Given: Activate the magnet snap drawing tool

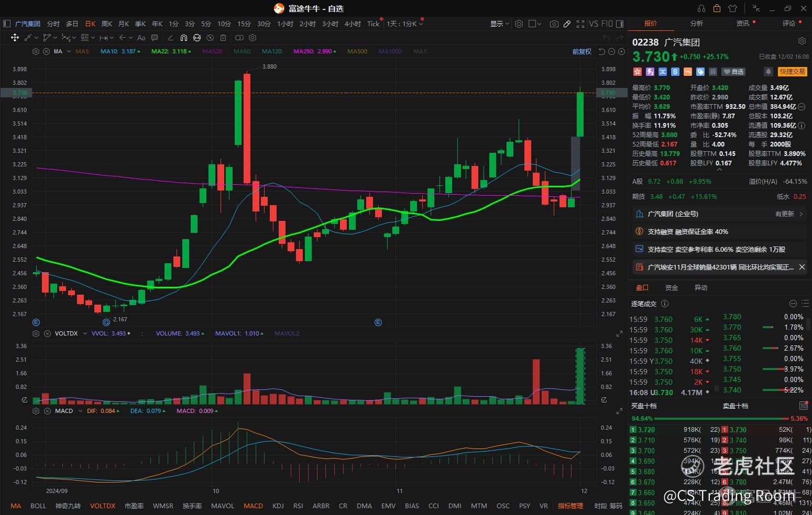Looking at the screenshot, I should pos(184,38).
